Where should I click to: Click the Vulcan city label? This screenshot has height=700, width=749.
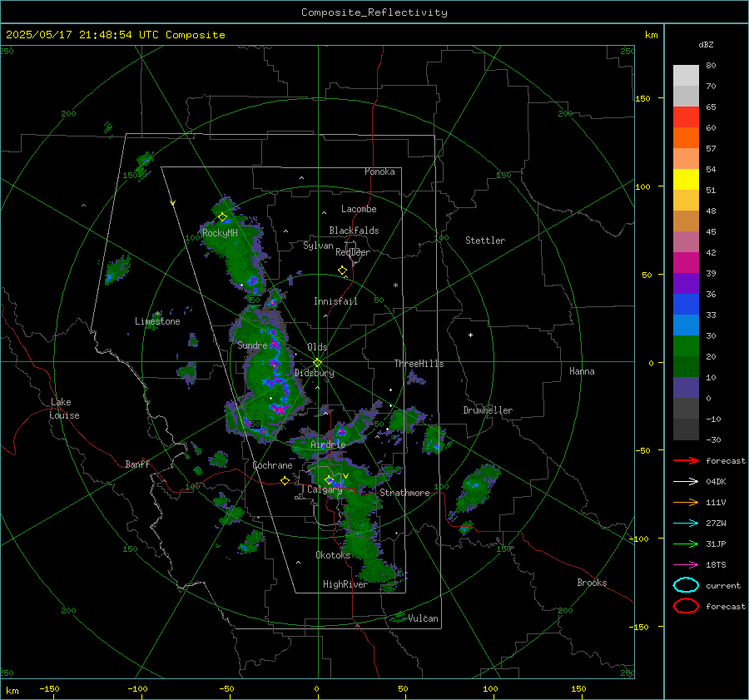424,618
